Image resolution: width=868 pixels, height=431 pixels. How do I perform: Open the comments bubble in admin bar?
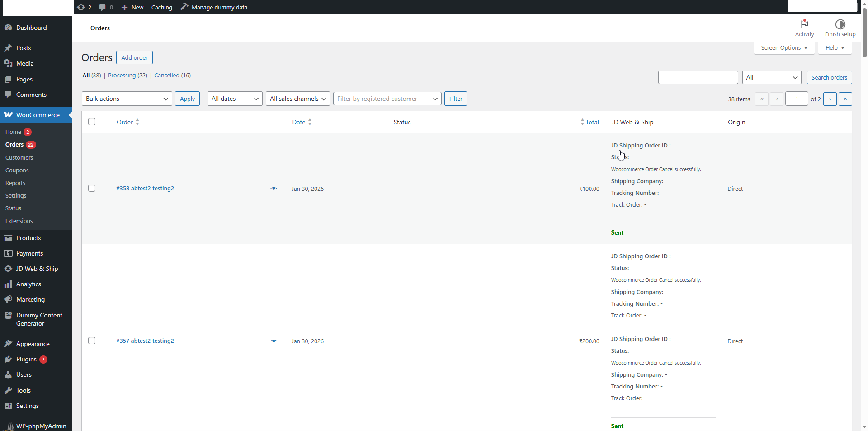coord(103,7)
